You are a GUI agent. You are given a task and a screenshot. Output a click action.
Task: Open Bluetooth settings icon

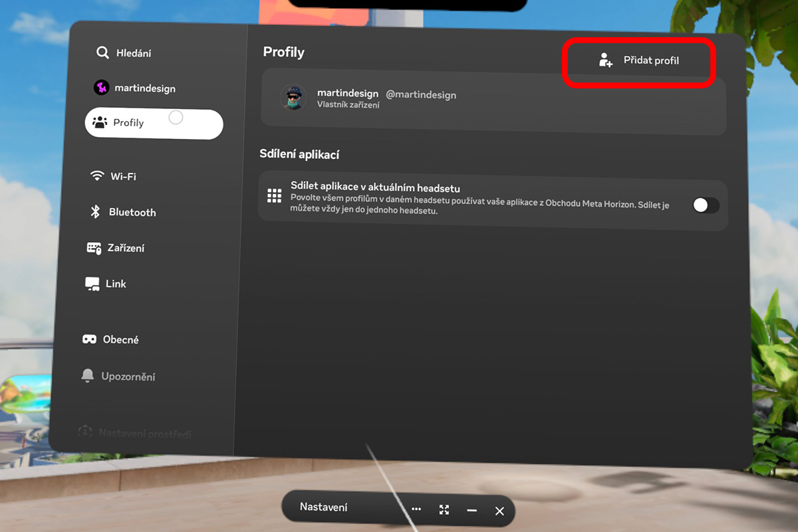95,212
